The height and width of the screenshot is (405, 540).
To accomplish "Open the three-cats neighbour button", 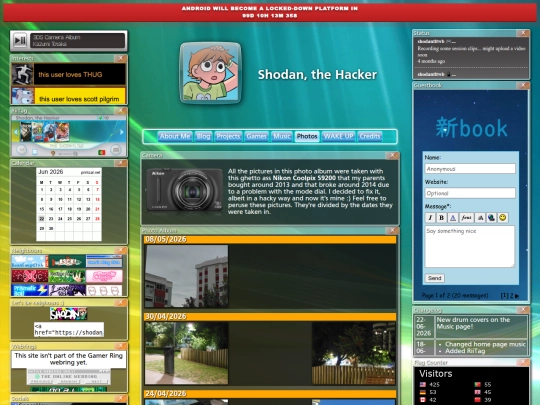I will coord(104,290).
